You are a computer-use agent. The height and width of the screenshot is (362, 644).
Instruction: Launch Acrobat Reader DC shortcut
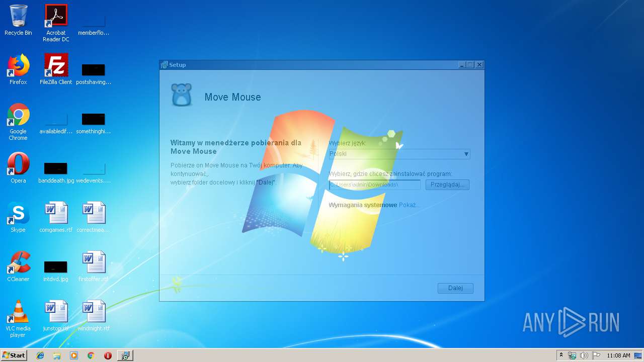(56, 23)
